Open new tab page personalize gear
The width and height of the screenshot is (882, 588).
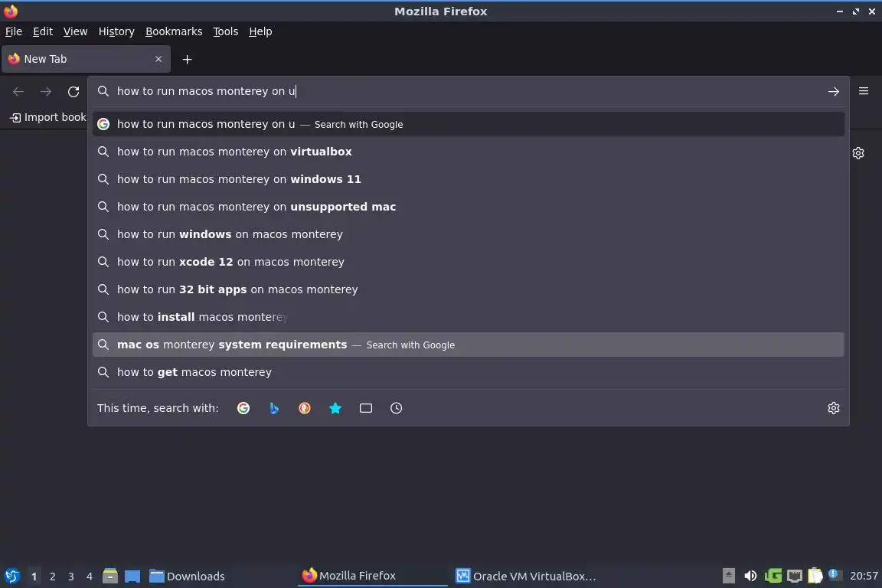(x=857, y=153)
